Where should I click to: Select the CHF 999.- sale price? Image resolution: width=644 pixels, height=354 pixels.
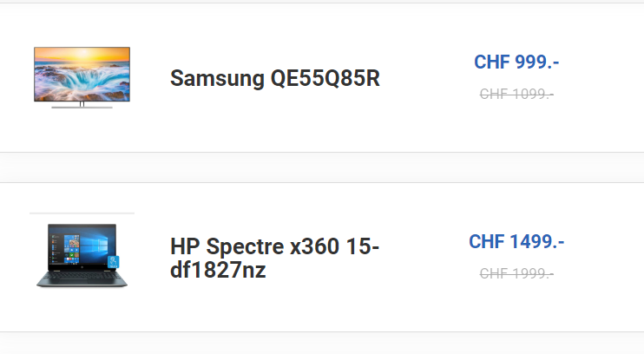[x=516, y=62]
